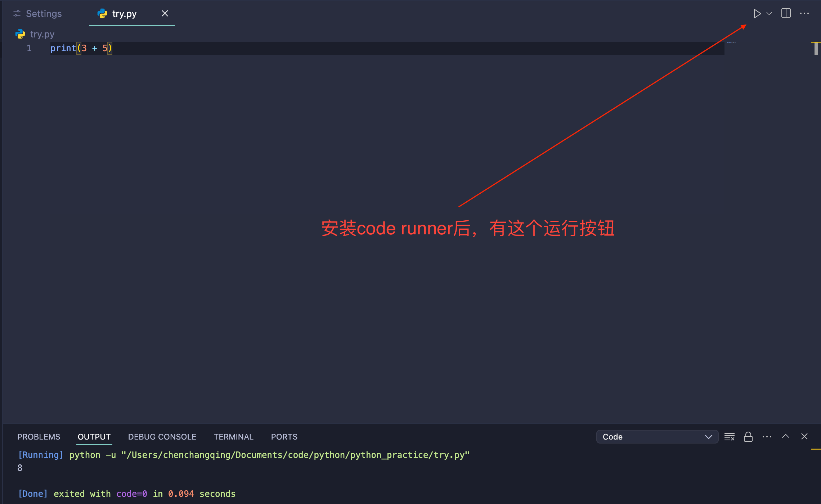Click try.py in the breadcrumb
The width and height of the screenshot is (821, 504).
tap(42, 34)
